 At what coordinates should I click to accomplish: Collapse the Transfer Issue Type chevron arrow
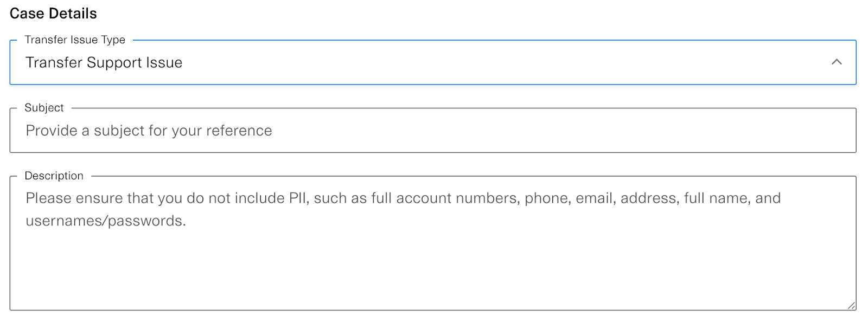click(x=837, y=62)
